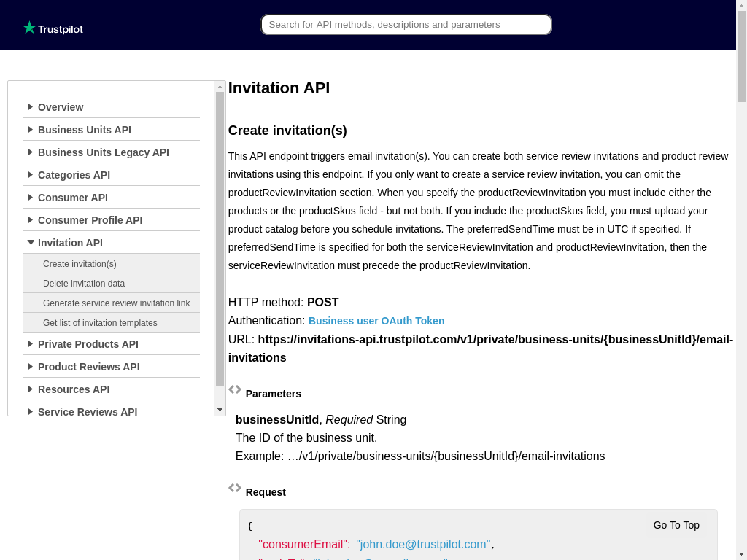Select Generate service review invitation link
Screen dimensions: 747x560
tap(116, 303)
